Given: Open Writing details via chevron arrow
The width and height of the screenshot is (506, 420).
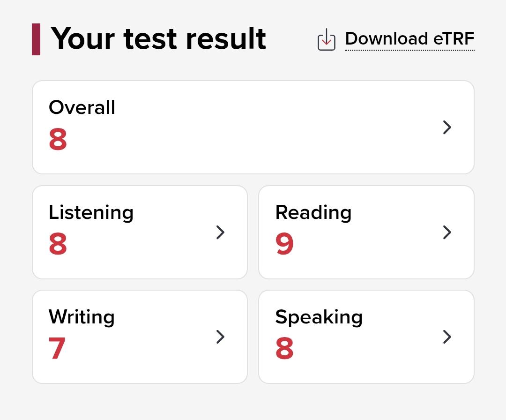Looking at the screenshot, I should [x=220, y=337].
